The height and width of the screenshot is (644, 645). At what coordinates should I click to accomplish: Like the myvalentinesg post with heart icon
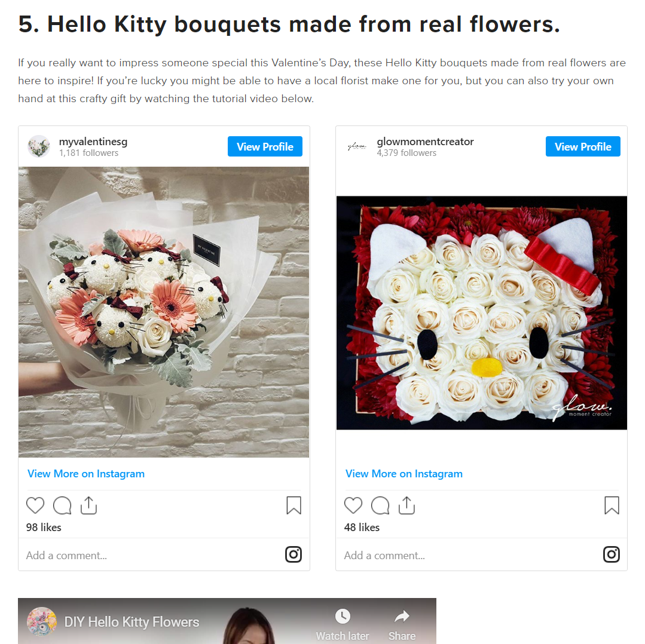(x=35, y=505)
